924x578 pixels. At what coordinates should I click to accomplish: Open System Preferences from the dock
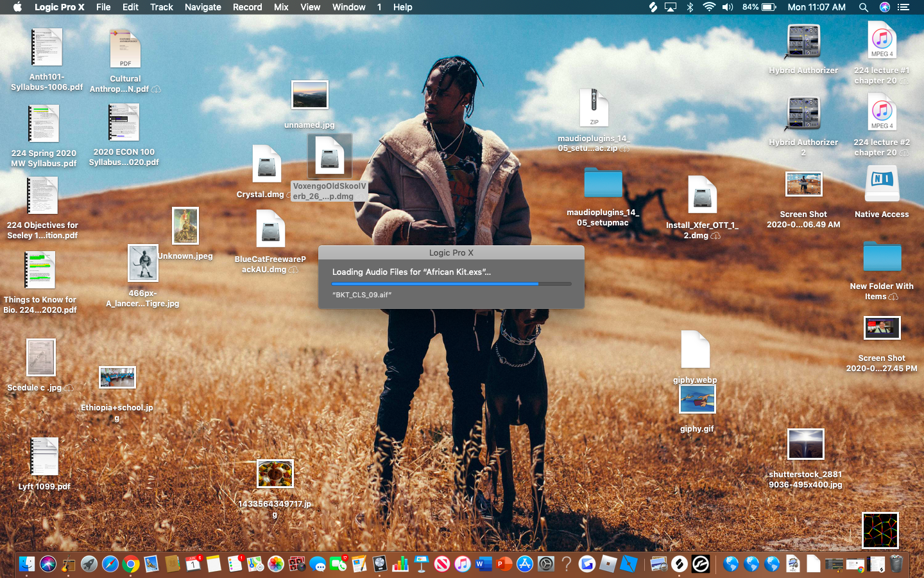[x=546, y=564]
